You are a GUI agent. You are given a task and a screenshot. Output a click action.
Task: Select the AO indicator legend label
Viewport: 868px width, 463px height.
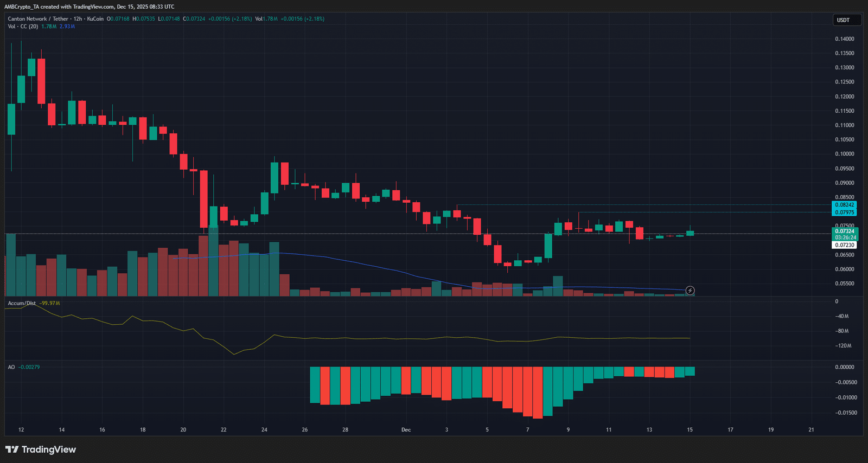point(11,368)
